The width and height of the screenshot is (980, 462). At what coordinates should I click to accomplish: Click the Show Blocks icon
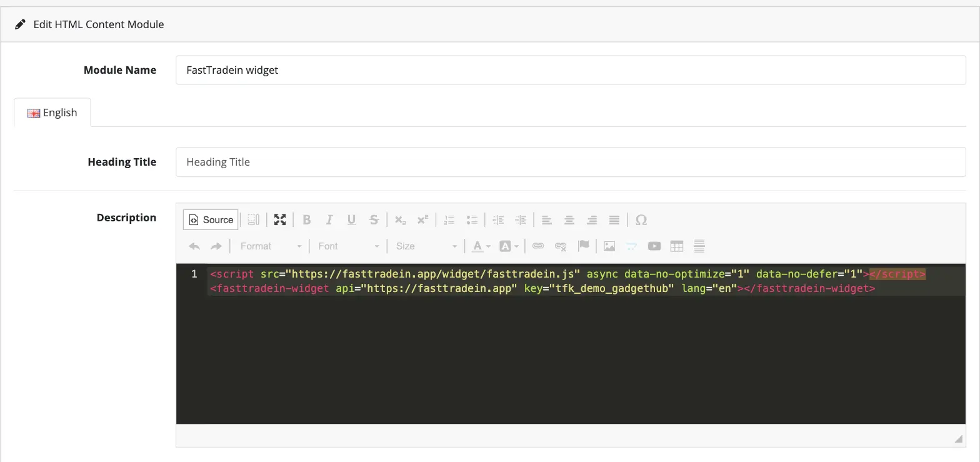(253, 219)
